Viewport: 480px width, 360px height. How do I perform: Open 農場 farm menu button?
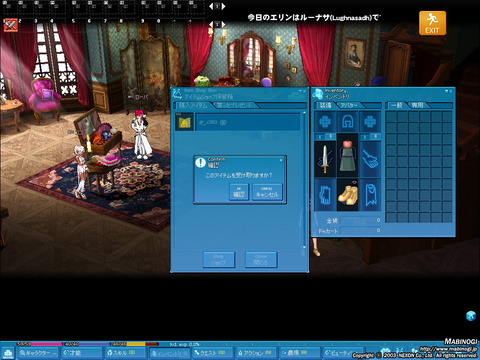coord(300,353)
